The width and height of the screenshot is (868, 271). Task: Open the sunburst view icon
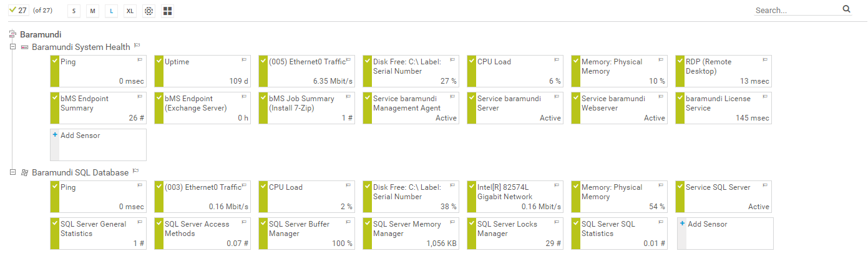[149, 11]
